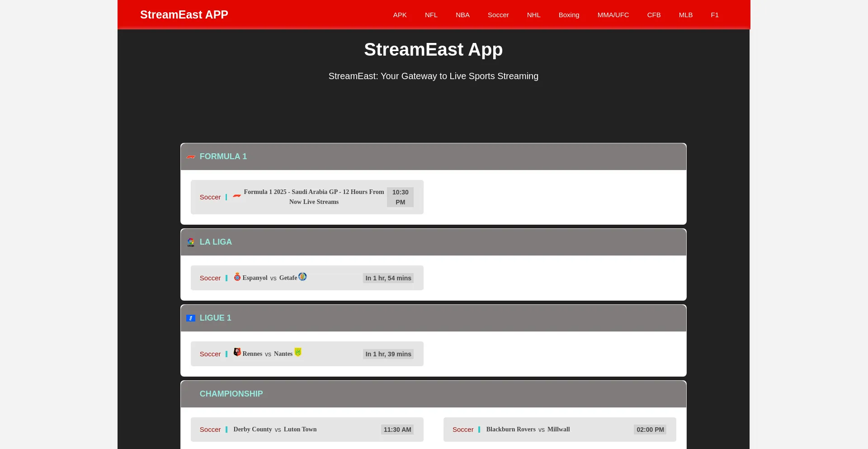
Task: Select CFB in the navigation bar
Action: tap(654, 15)
